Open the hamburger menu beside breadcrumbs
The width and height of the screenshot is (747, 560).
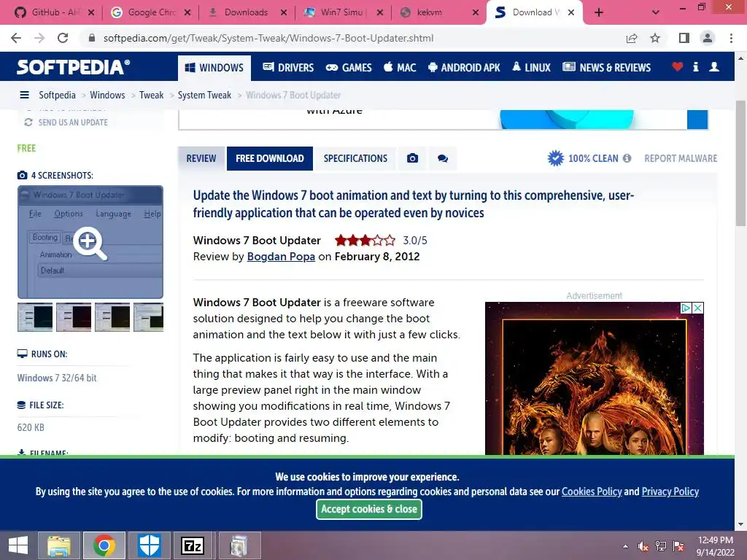(x=24, y=95)
